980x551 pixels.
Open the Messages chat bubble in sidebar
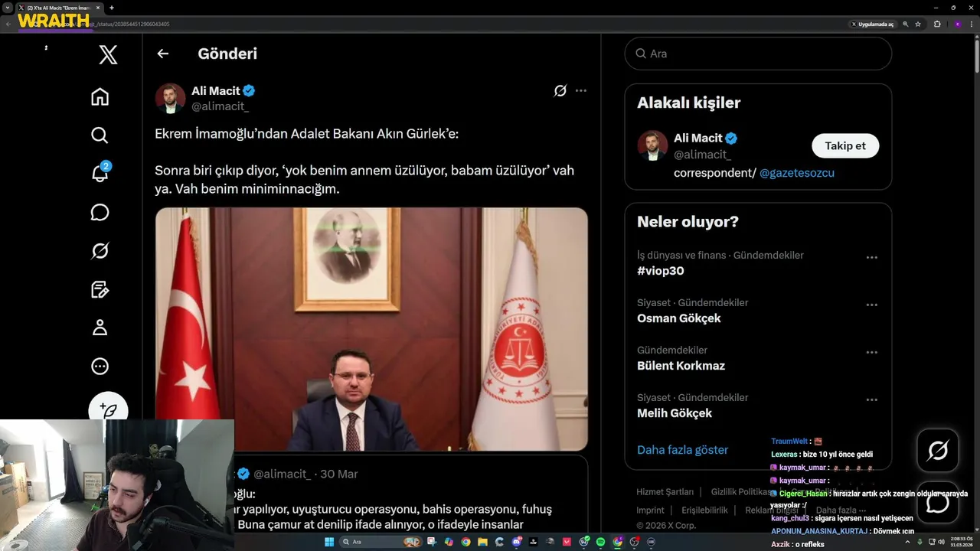click(100, 212)
